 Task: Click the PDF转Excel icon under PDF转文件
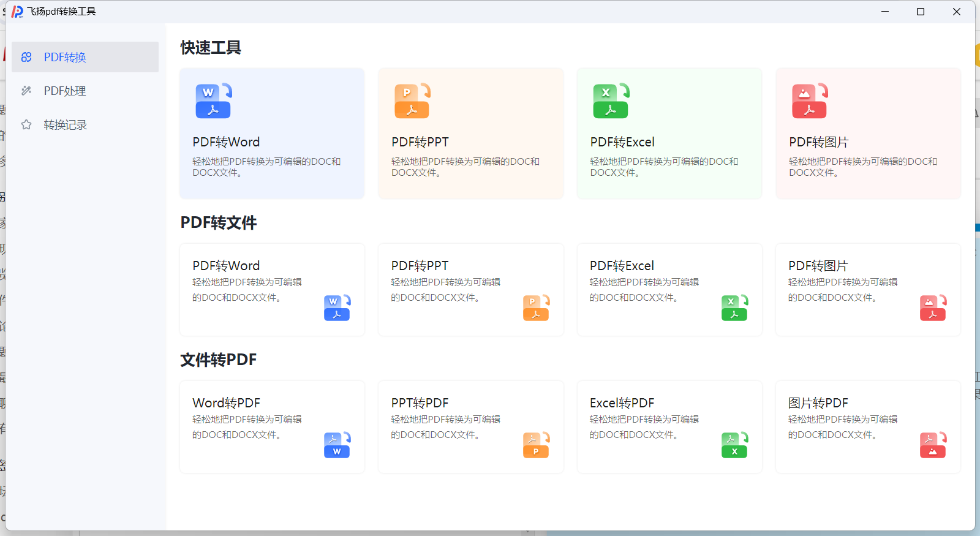734,308
